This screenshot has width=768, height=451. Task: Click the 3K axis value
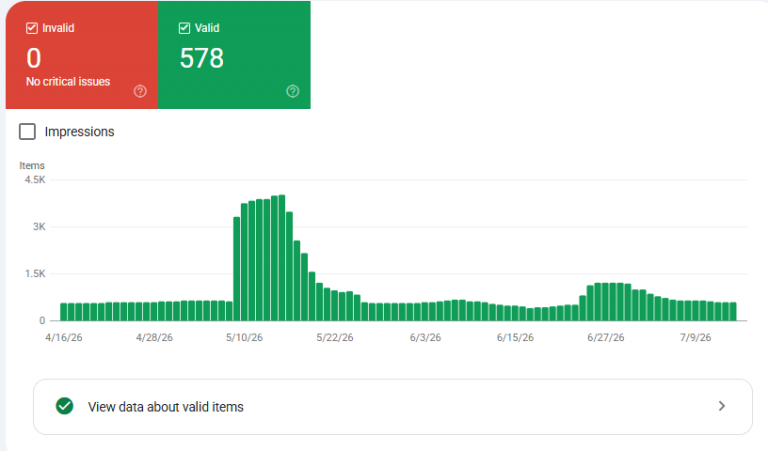pos(39,227)
